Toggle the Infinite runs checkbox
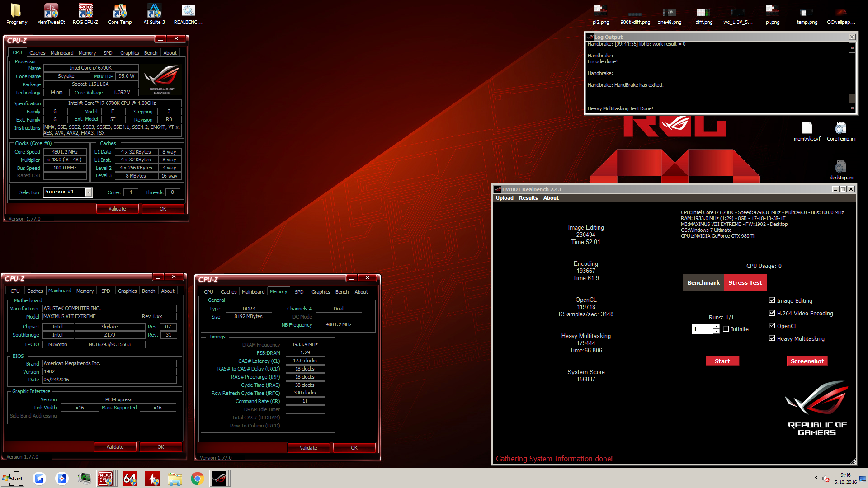Screen dimensions: 868x488 (726, 329)
